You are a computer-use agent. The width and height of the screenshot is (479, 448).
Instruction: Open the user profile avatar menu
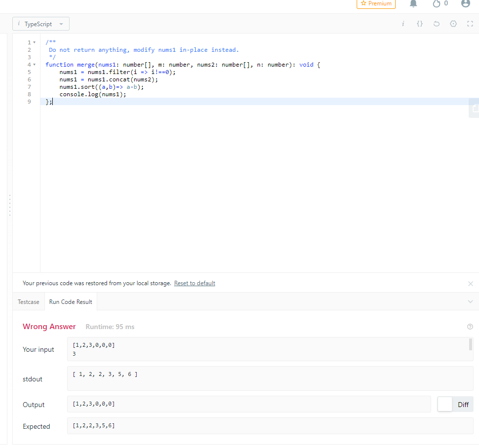[465, 4]
